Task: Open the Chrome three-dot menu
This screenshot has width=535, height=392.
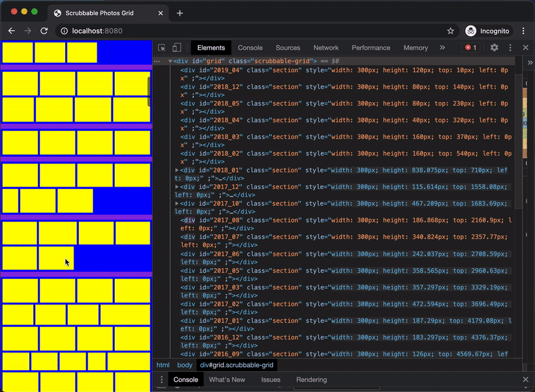Action: (523, 31)
